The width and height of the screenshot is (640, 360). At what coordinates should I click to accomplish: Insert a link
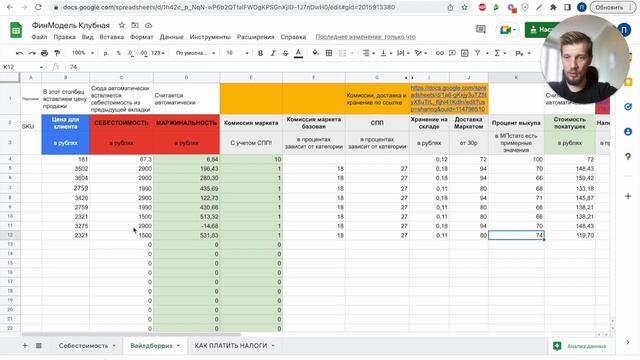tap(440, 53)
